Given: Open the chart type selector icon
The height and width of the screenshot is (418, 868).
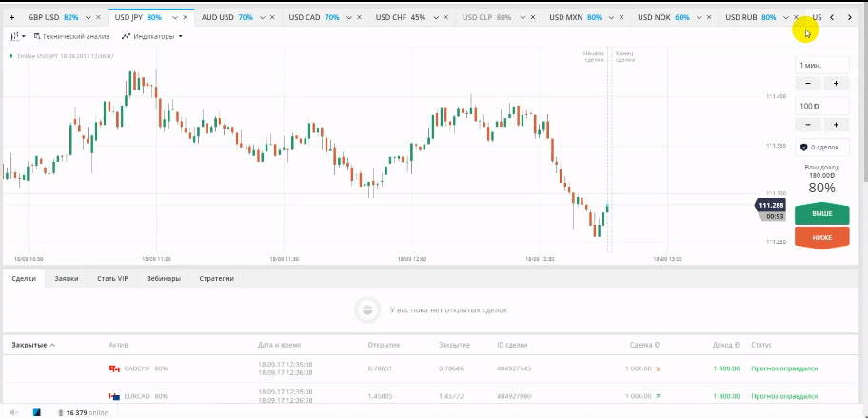Looking at the screenshot, I should tap(16, 36).
